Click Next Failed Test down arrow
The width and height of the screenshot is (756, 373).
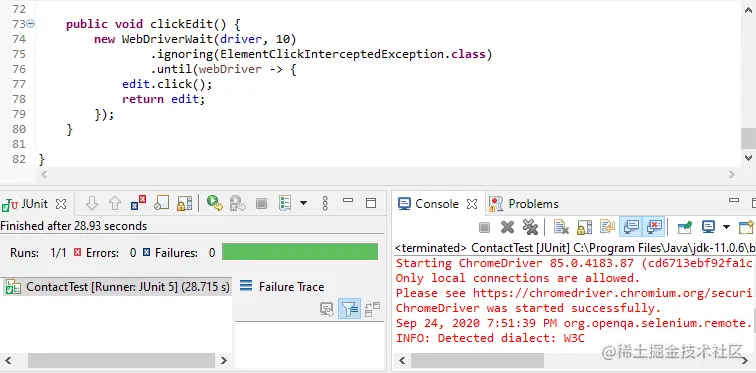click(x=92, y=203)
